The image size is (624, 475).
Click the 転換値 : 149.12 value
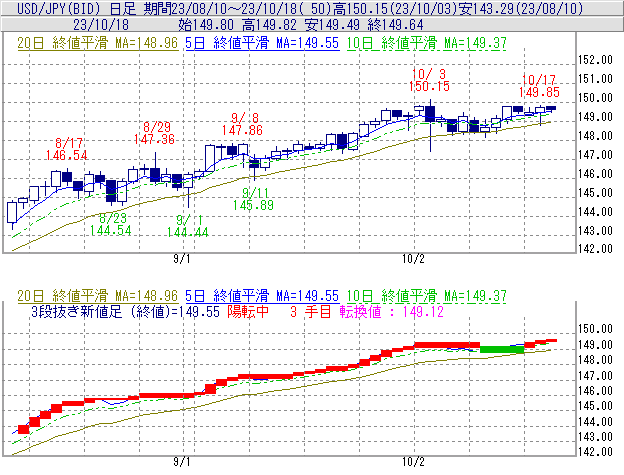point(392,312)
